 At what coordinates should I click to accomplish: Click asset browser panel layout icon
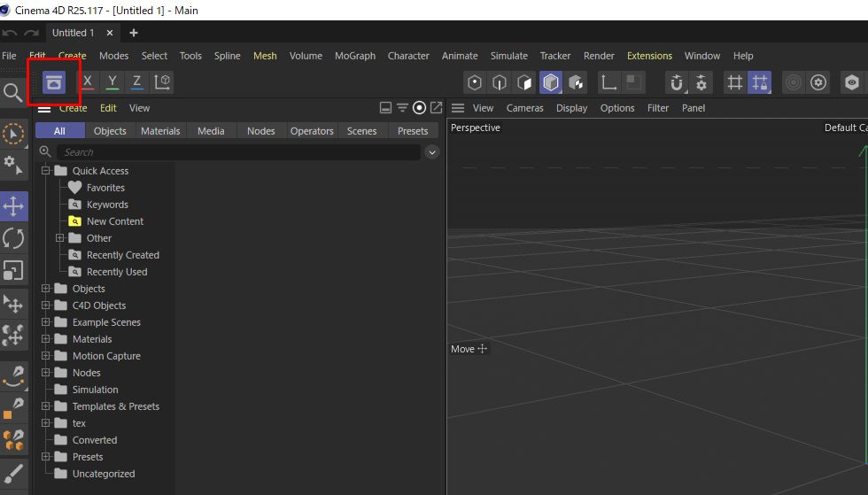(386, 107)
